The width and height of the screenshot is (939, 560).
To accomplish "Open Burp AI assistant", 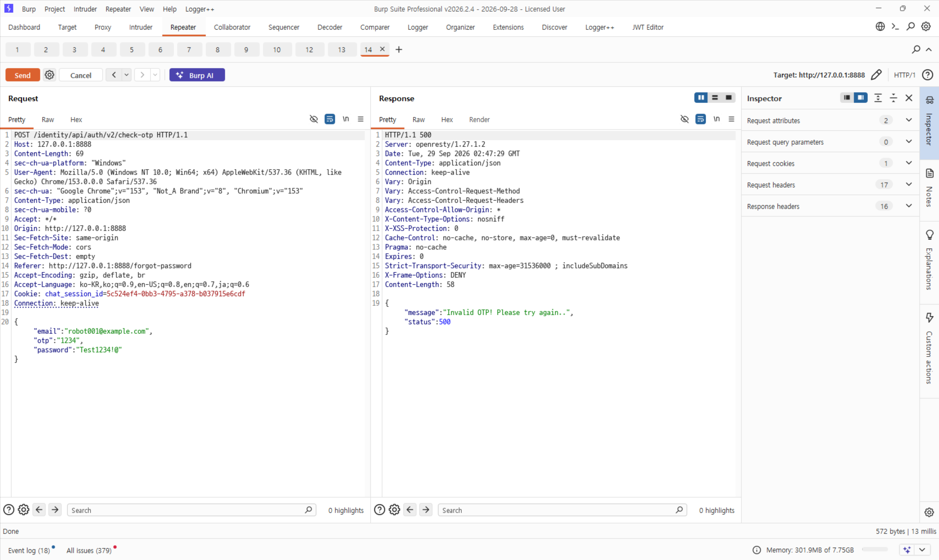I will click(x=197, y=75).
